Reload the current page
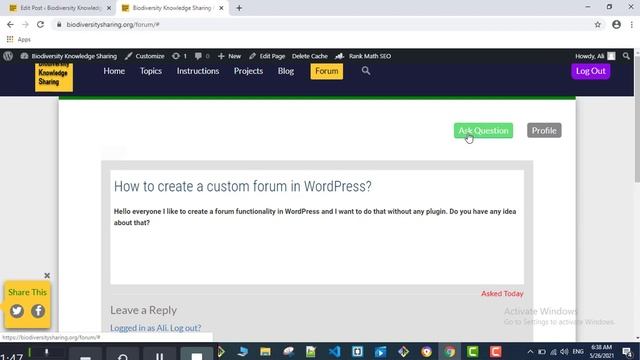 click(x=40, y=24)
